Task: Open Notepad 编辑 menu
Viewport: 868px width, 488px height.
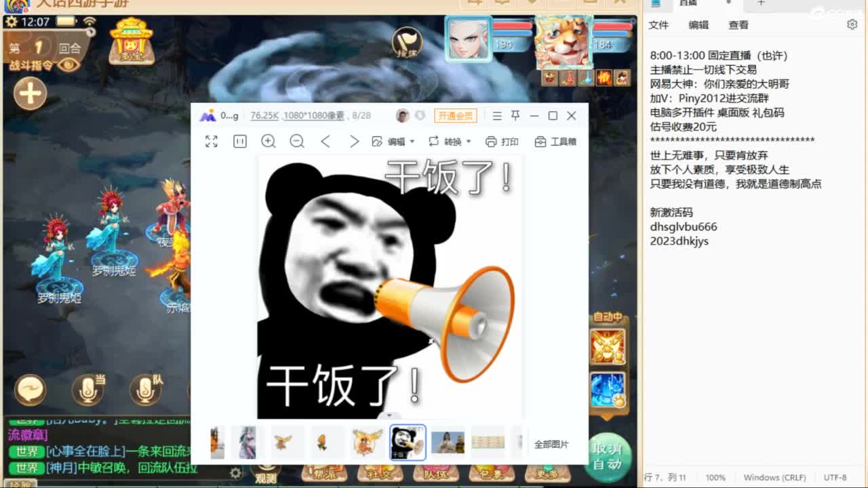Action: (x=698, y=25)
